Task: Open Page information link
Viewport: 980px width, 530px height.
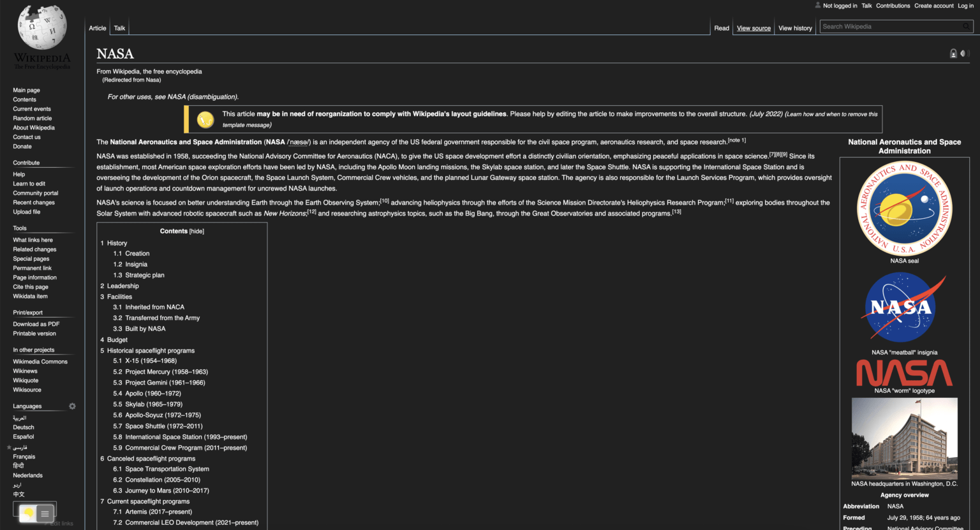Action: click(x=34, y=277)
